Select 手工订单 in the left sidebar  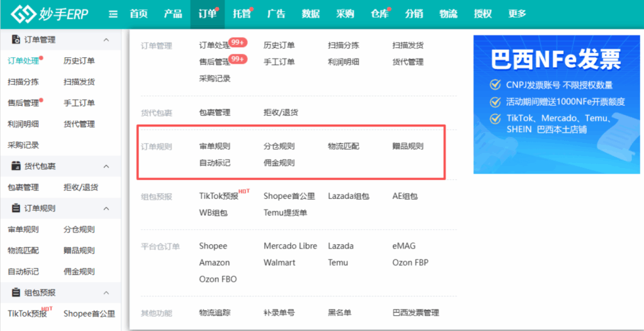coord(79,103)
